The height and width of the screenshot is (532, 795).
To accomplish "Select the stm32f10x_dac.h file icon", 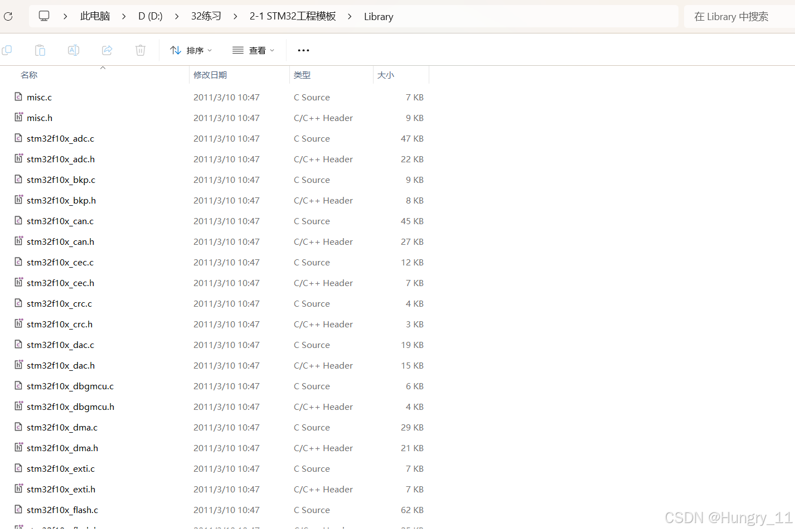I will [18, 365].
